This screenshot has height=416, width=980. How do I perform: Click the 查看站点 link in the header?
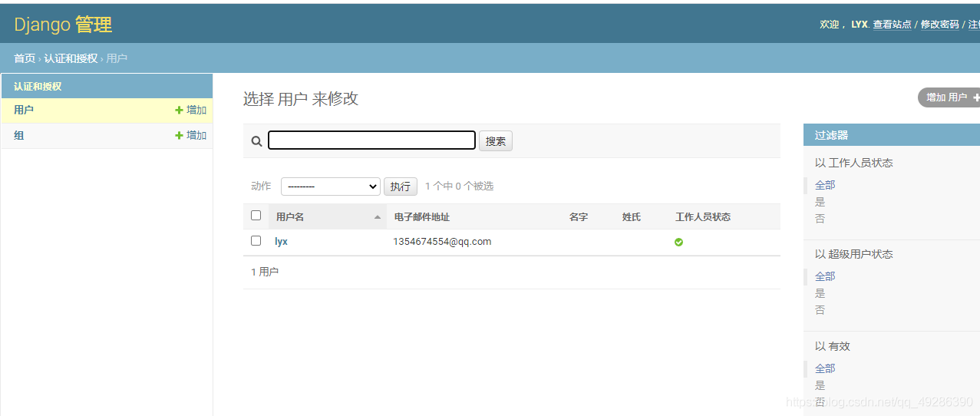[892, 25]
